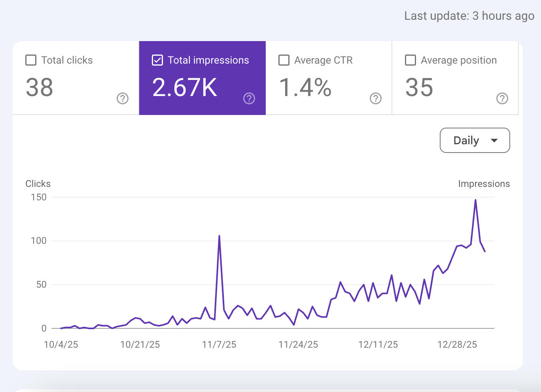Click the 2.67K impressions value
The image size is (541, 392).
(x=184, y=88)
